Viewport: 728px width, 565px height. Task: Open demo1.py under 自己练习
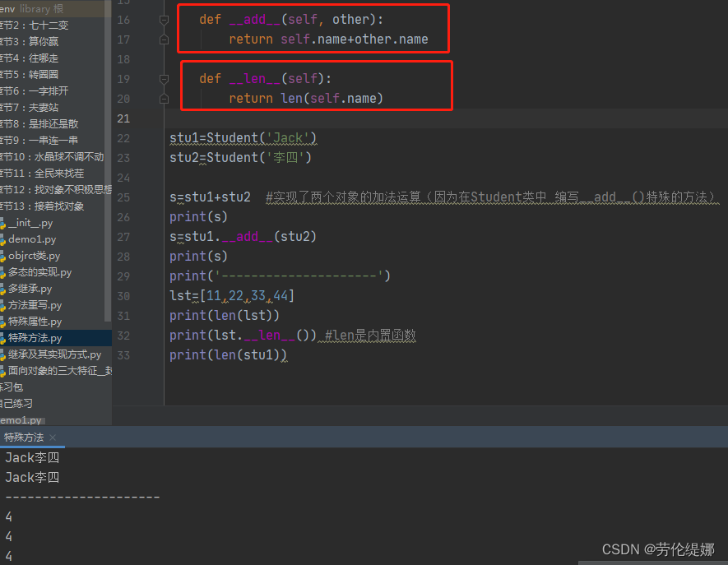21,419
